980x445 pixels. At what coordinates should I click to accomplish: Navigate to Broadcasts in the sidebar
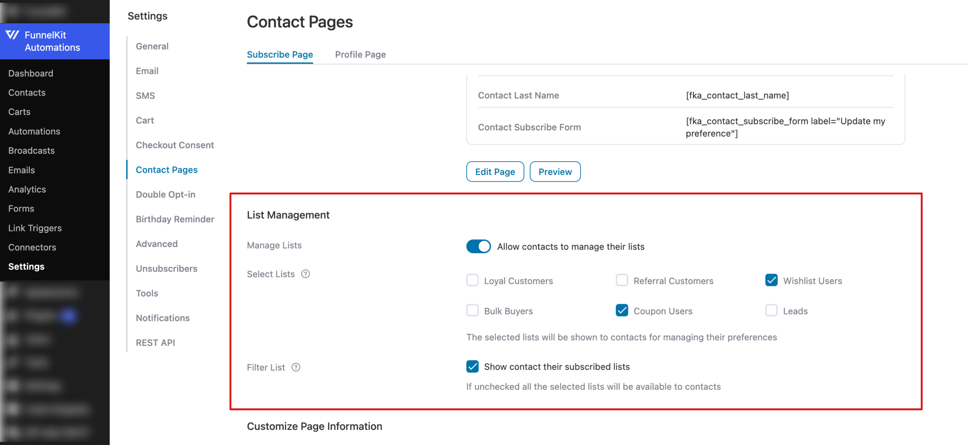click(x=31, y=151)
